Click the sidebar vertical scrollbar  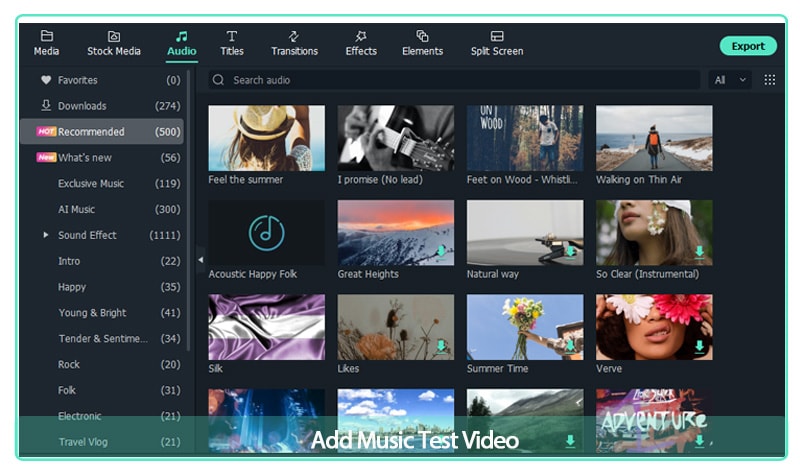click(188, 210)
